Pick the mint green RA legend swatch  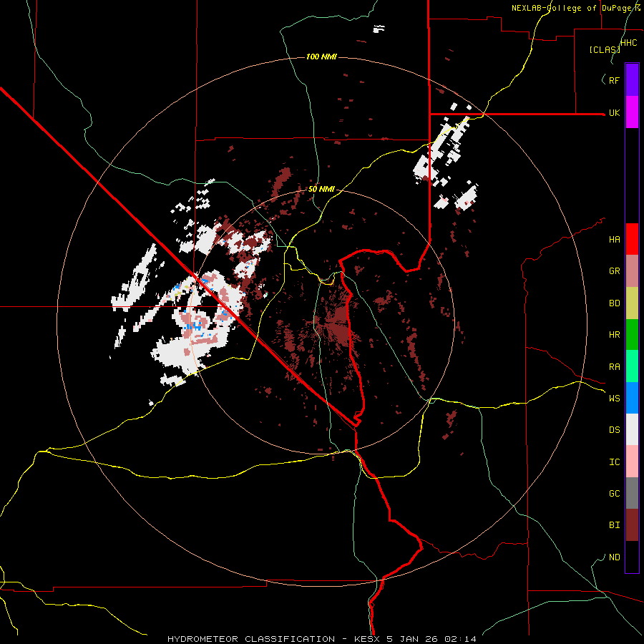[632, 366]
